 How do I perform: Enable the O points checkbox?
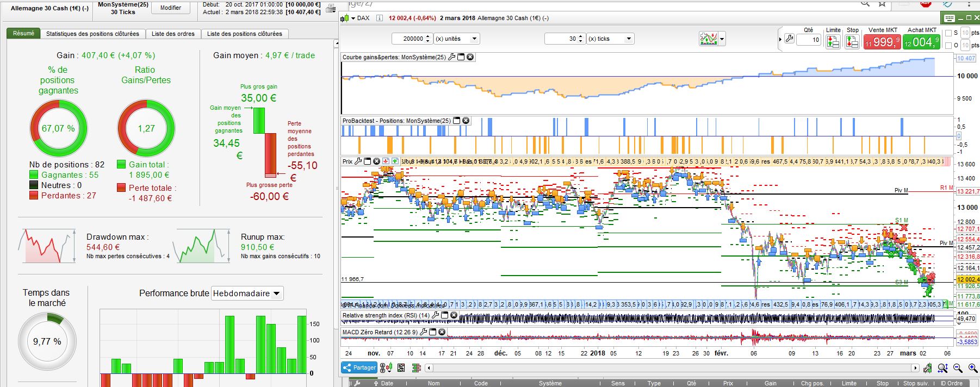pyautogui.click(x=948, y=46)
